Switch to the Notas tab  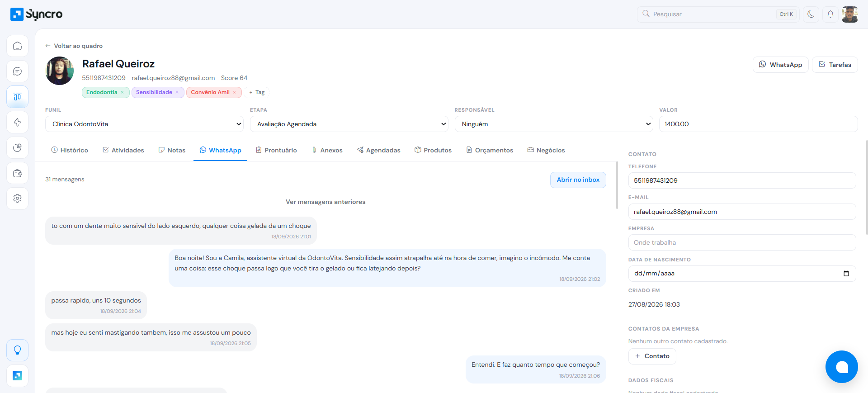[x=172, y=150]
